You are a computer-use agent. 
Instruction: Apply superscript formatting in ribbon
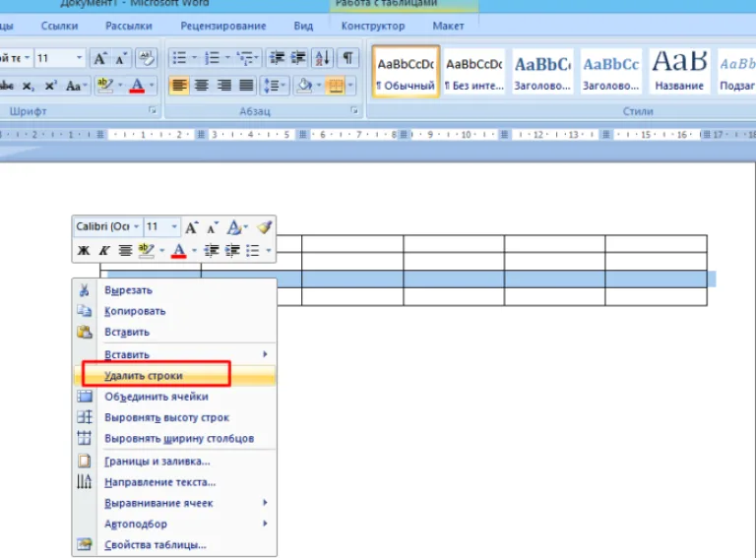tap(50, 87)
